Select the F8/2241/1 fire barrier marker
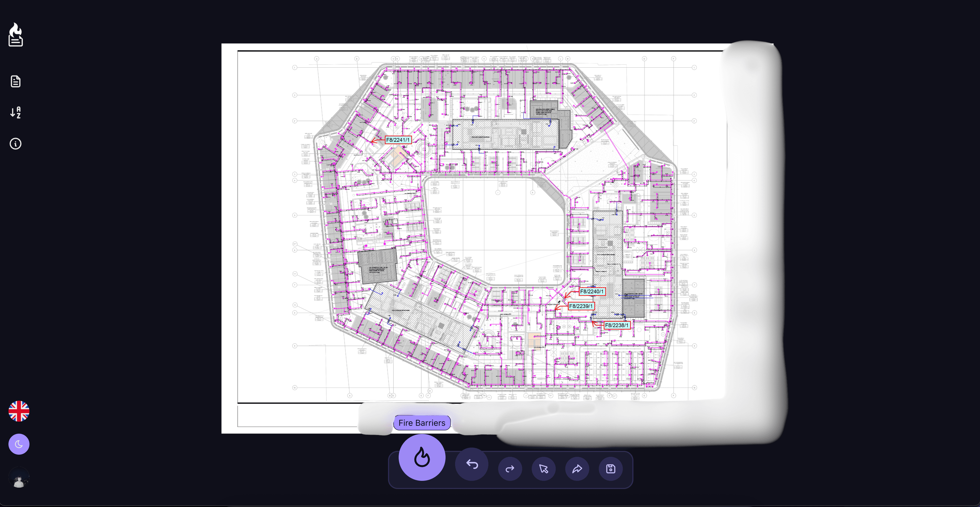980x507 pixels. click(398, 140)
